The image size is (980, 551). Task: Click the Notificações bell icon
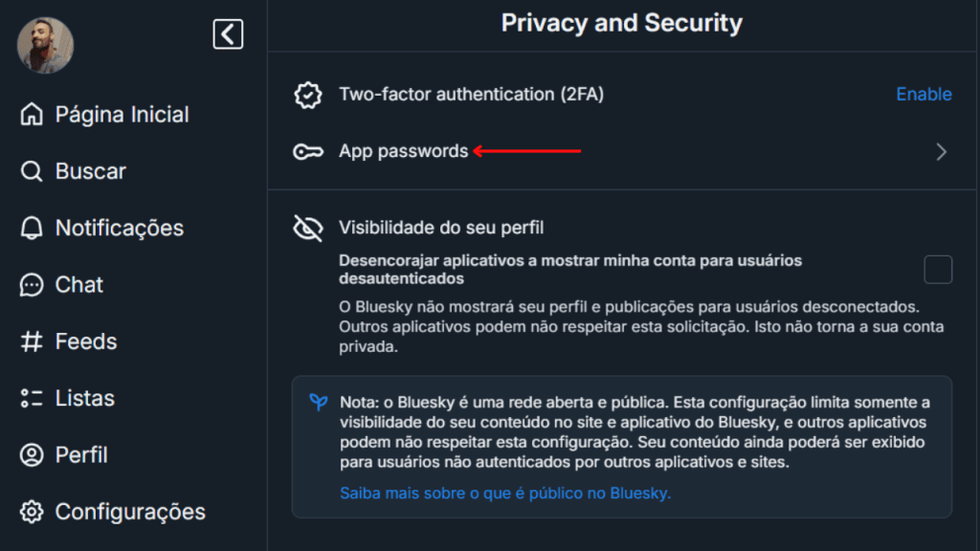pos(33,228)
